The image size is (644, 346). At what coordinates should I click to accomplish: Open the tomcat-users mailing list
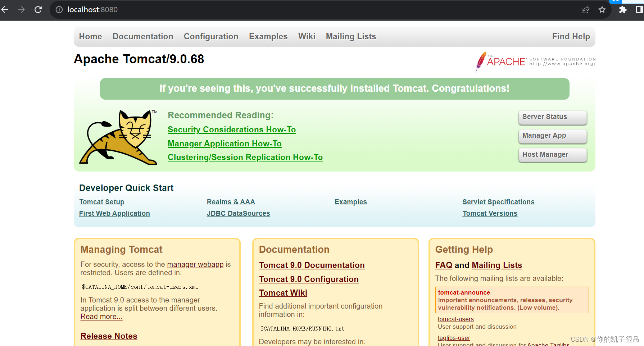pyautogui.click(x=456, y=319)
